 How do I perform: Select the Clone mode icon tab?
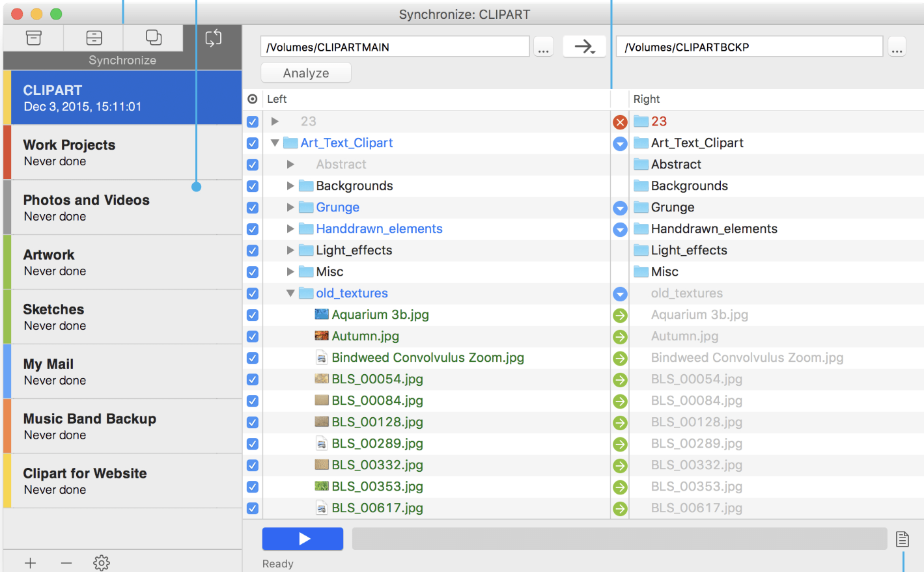[x=154, y=38]
